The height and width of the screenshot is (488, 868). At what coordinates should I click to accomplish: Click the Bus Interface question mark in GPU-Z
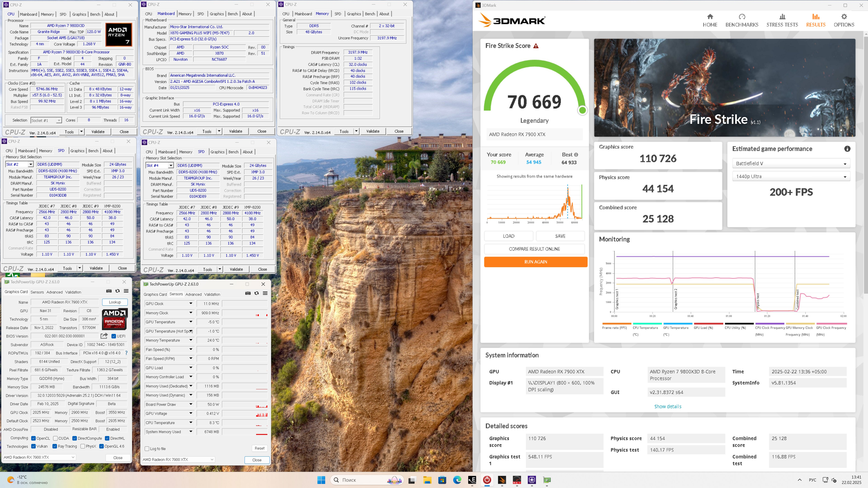coord(126,353)
